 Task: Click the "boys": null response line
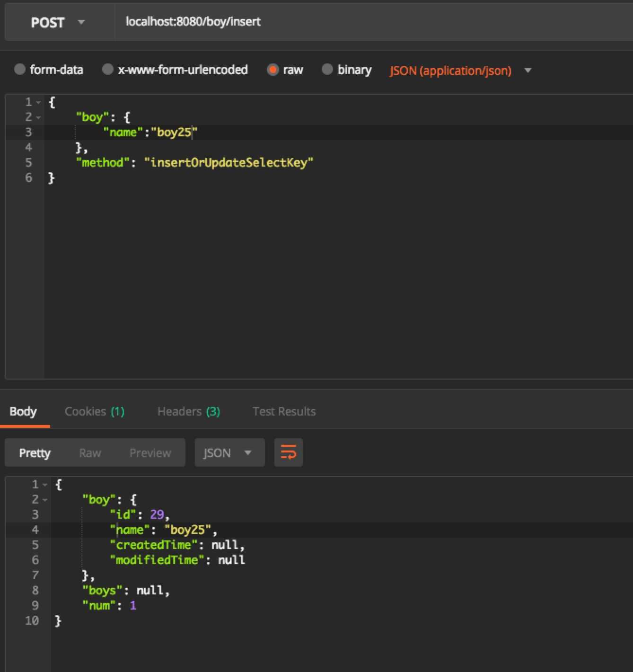126,590
